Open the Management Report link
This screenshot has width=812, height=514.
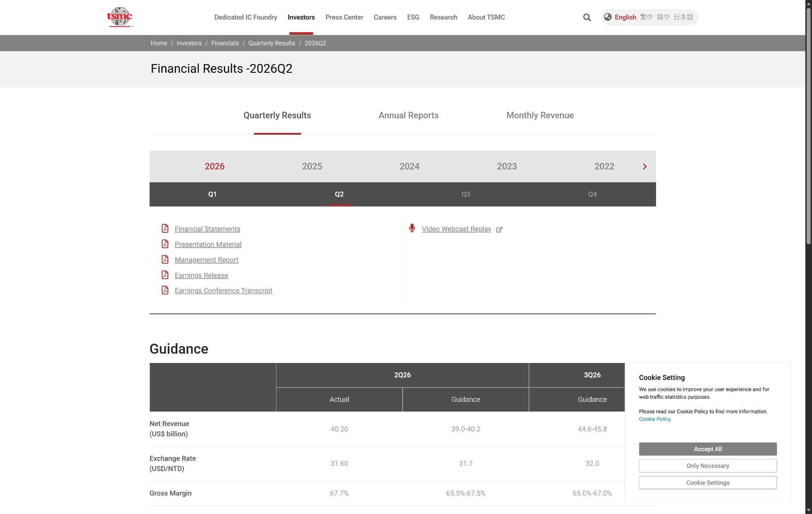point(206,260)
